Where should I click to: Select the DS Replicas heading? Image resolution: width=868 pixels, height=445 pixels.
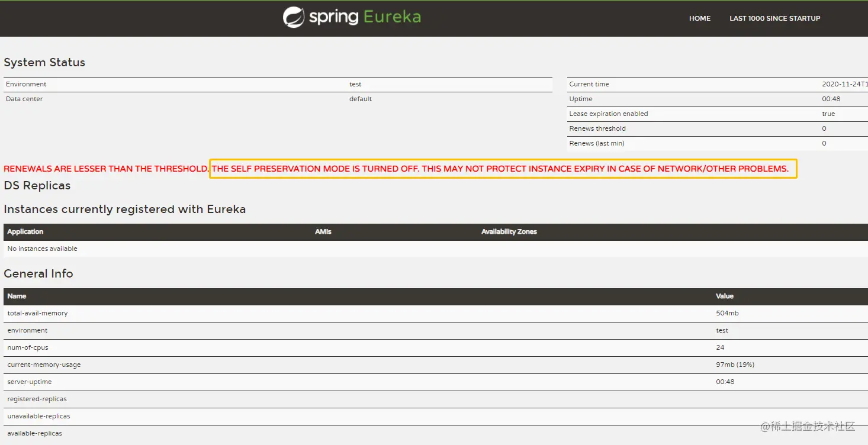[x=37, y=186]
